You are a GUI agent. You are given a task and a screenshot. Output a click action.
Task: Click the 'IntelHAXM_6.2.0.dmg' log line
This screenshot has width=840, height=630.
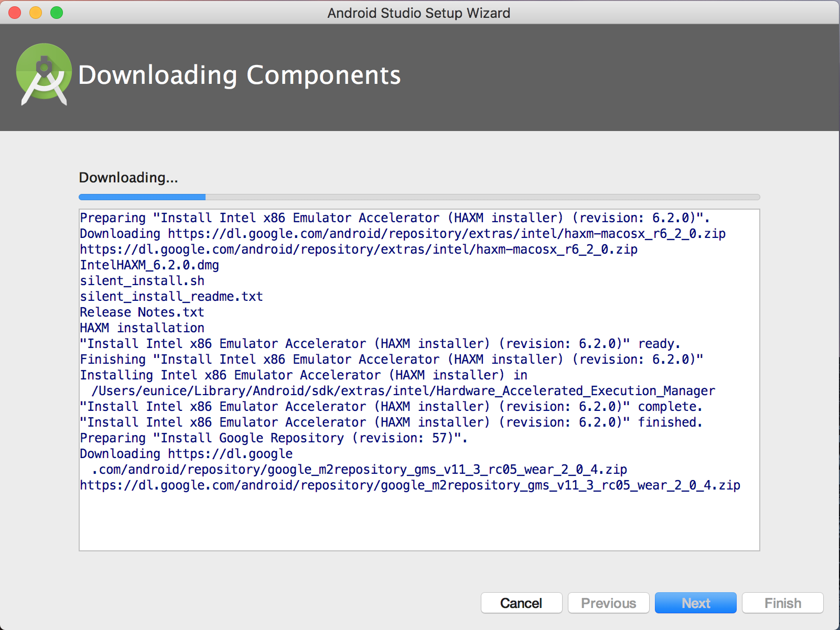[149, 265]
